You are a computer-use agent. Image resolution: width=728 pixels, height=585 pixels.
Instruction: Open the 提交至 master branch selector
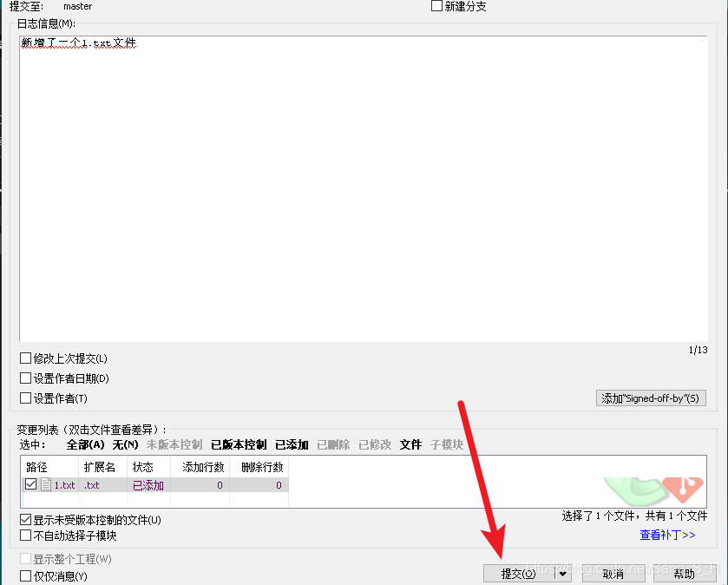77,6
